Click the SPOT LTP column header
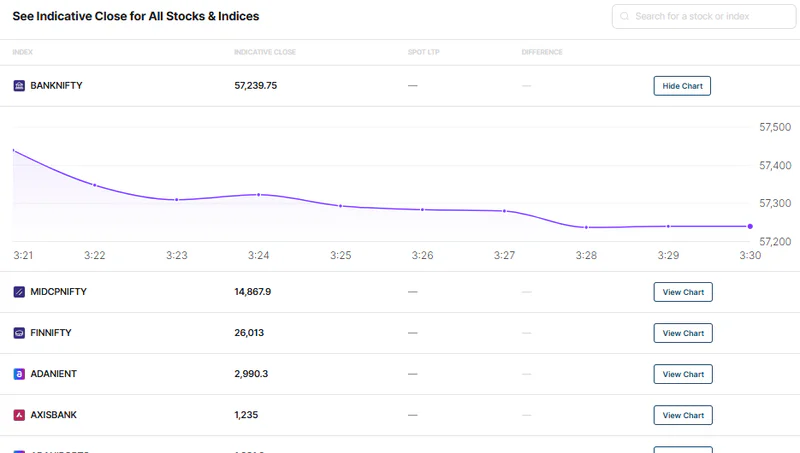This screenshot has width=800, height=453. 423,52
